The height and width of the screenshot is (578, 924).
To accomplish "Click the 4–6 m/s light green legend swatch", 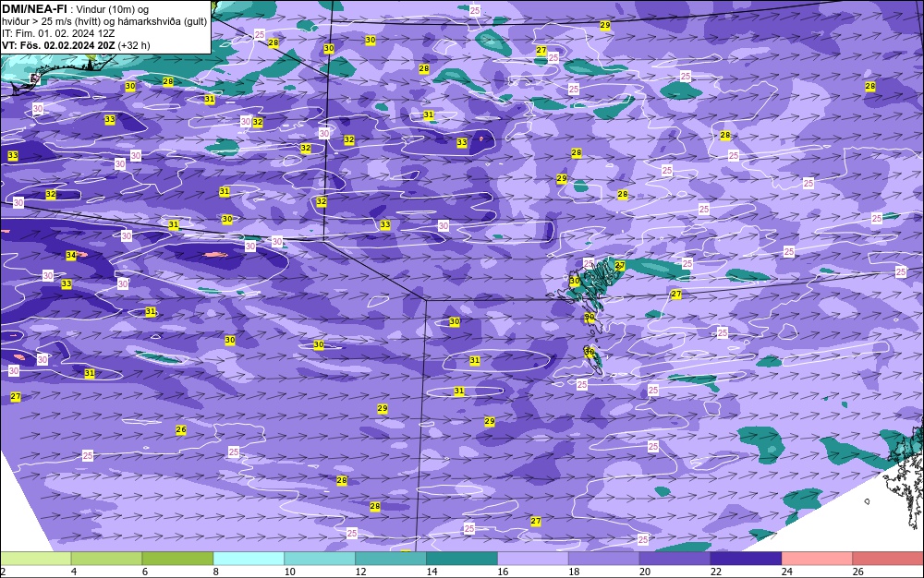I will pyautogui.click(x=106, y=559).
